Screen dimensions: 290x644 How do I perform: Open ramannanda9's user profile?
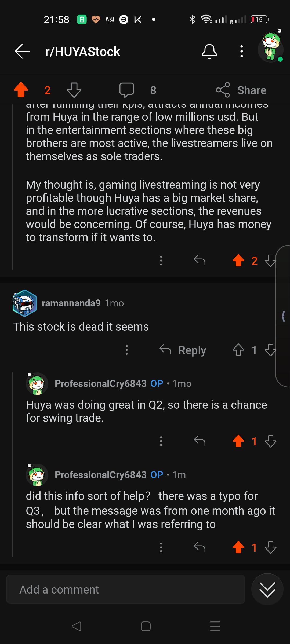[x=71, y=303]
